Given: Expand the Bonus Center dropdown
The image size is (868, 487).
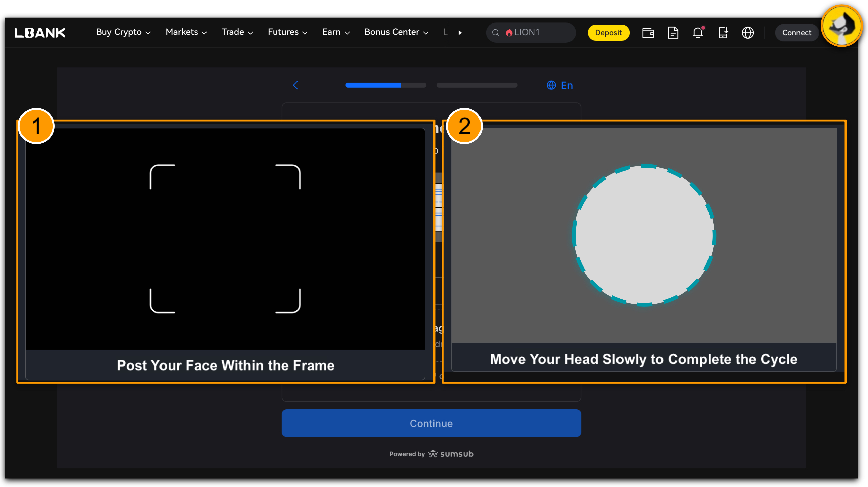Looking at the screenshot, I should [x=396, y=32].
